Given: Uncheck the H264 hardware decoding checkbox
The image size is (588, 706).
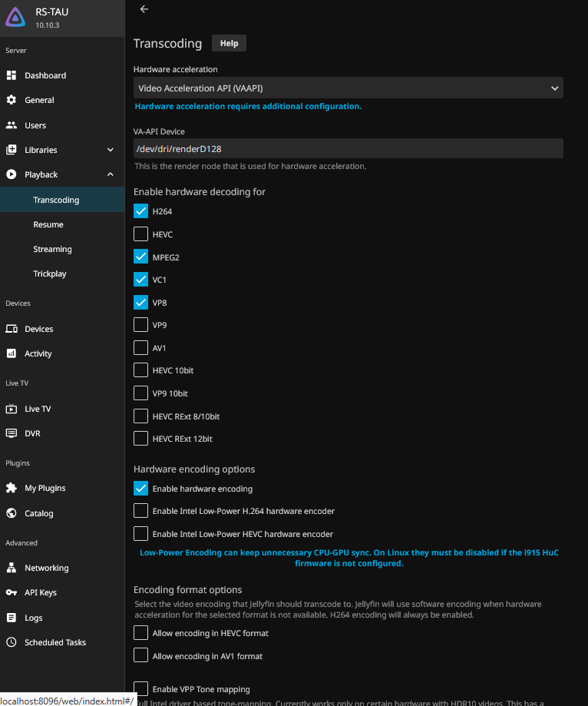Looking at the screenshot, I should [x=141, y=210].
